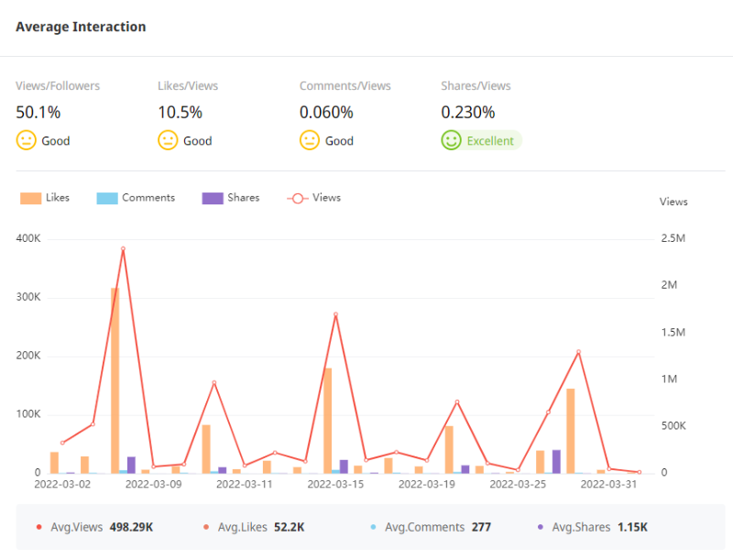Select the Shares/Views 0.230% metric
733x560 pixels.
coord(468,113)
